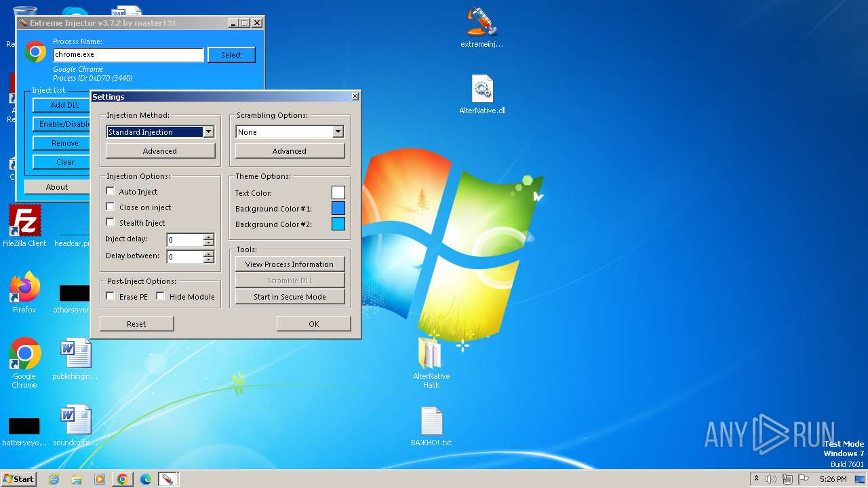This screenshot has height=488, width=868.
Task: Click the Select process button
Action: [x=231, y=55]
